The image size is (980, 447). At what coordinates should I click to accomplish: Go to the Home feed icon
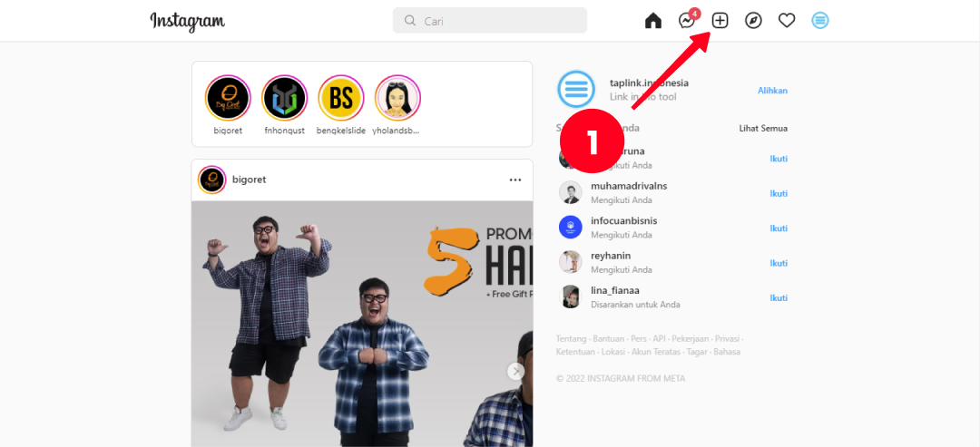653,21
